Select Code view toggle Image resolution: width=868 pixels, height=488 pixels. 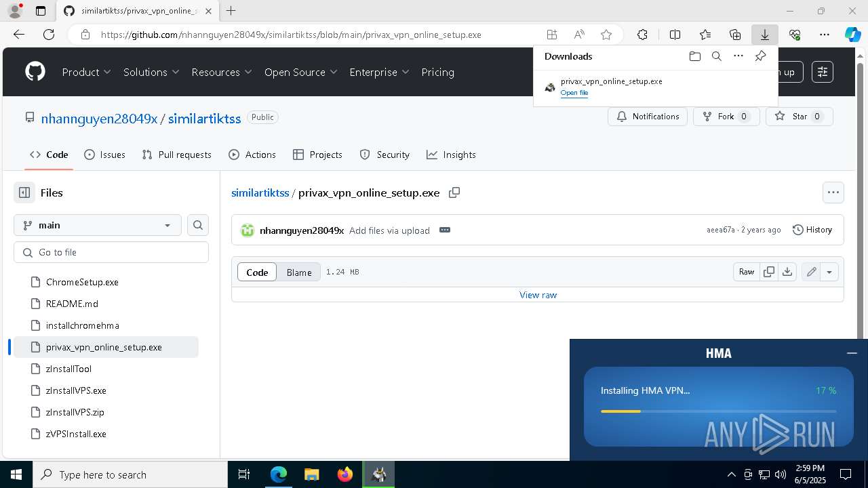point(257,272)
